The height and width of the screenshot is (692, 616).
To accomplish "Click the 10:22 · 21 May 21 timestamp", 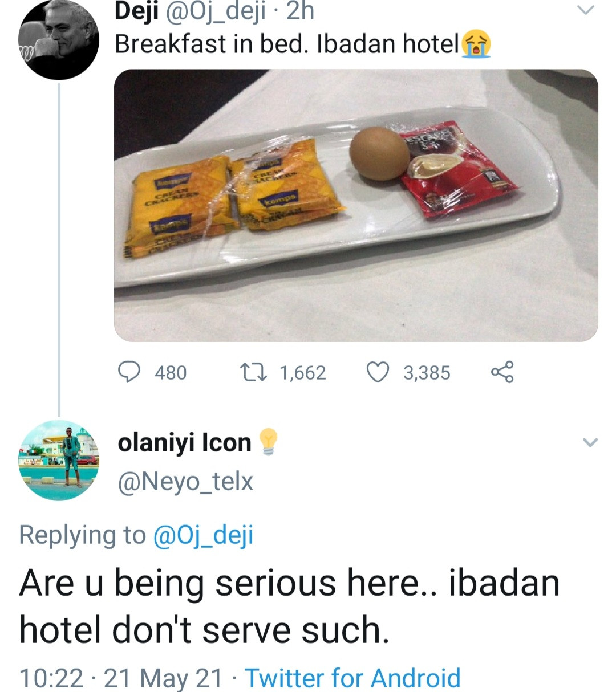I will pyautogui.click(x=121, y=678).
